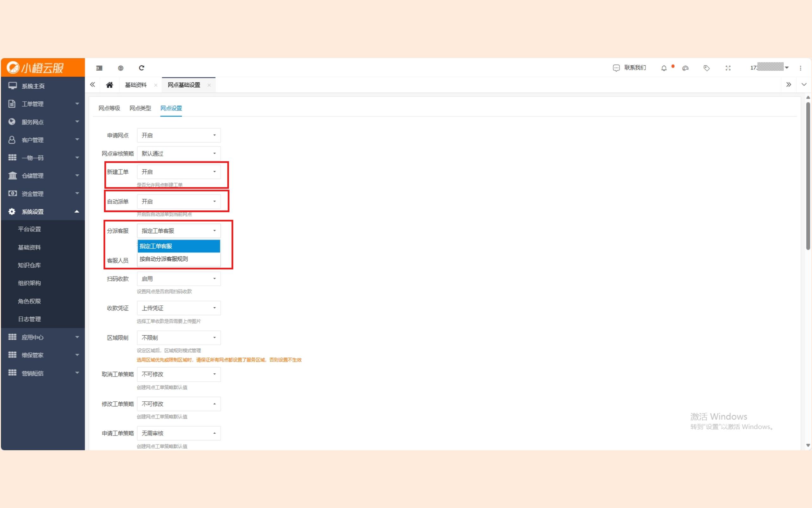This screenshot has width=812, height=508.
Task: Open the 扫码收款 dropdown
Action: (179, 278)
